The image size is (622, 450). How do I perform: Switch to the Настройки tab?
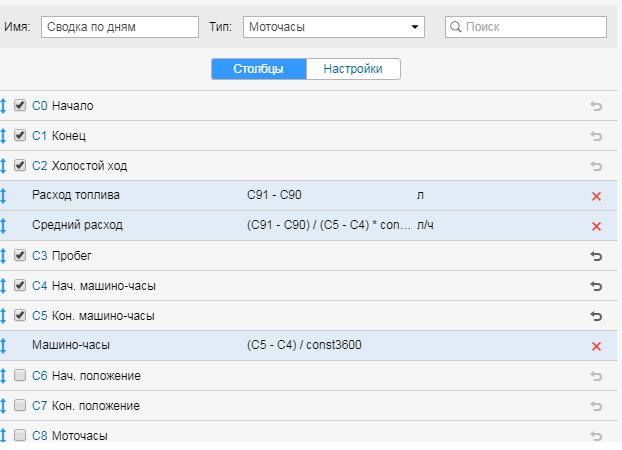(353, 69)
